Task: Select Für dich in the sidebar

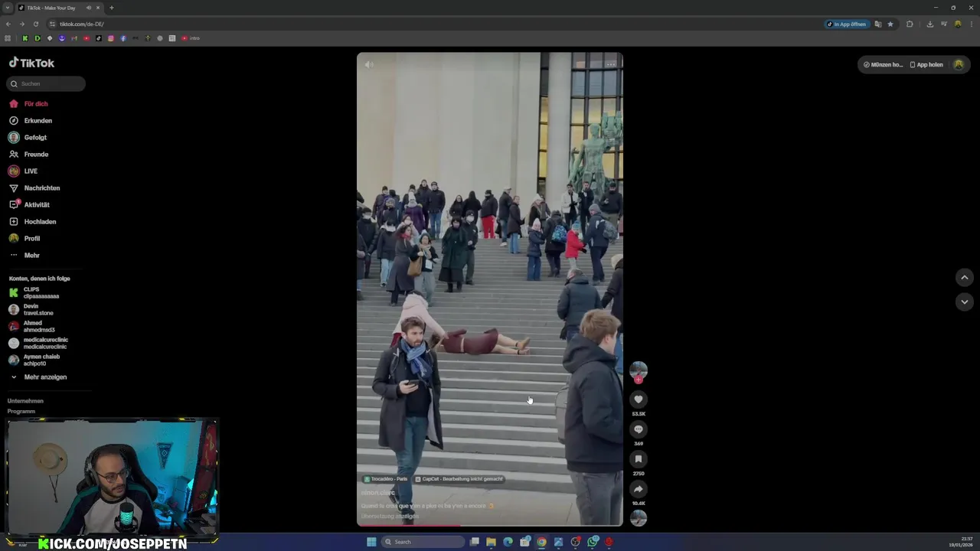Action: coord(29,103)
